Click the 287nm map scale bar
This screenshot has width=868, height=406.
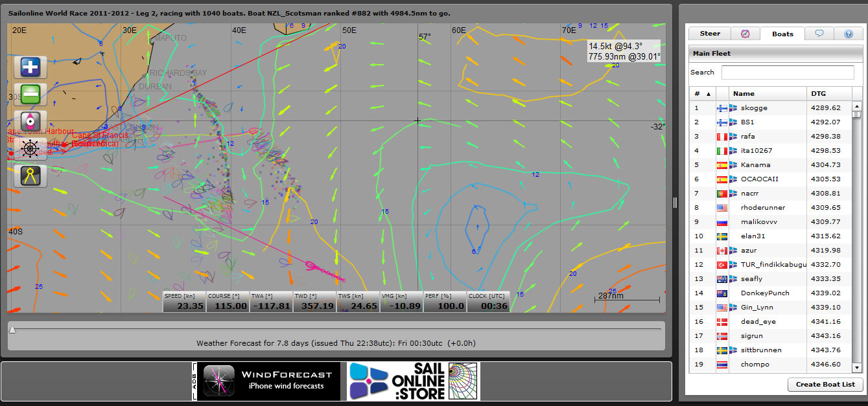click(627, 299)
